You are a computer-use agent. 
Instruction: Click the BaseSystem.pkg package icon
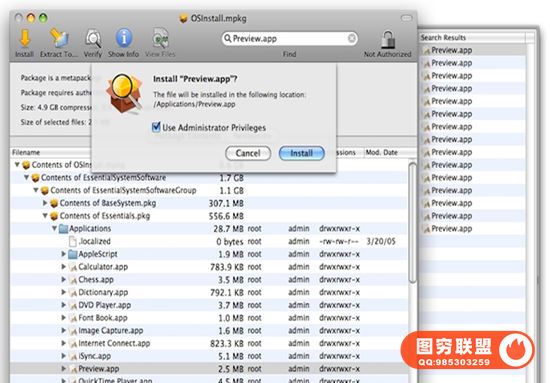(x=54, y=203)
